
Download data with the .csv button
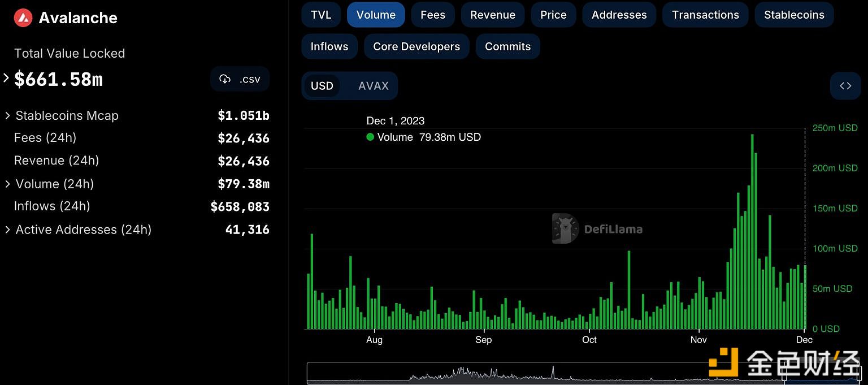[x=240, y=79]
